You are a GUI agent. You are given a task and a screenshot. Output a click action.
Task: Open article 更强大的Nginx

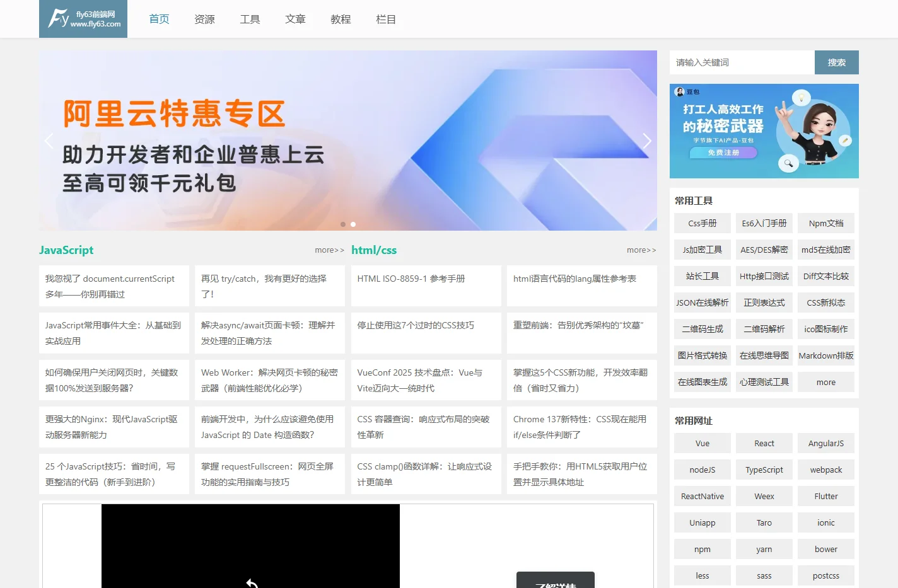click(114, 427)
